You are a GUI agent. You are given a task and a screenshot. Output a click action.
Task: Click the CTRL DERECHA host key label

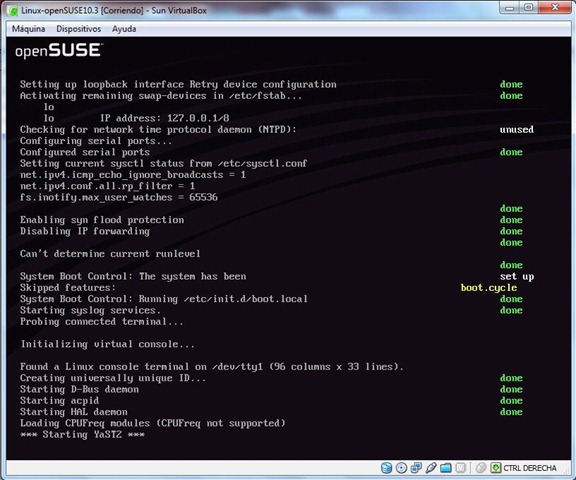(529, 468)
